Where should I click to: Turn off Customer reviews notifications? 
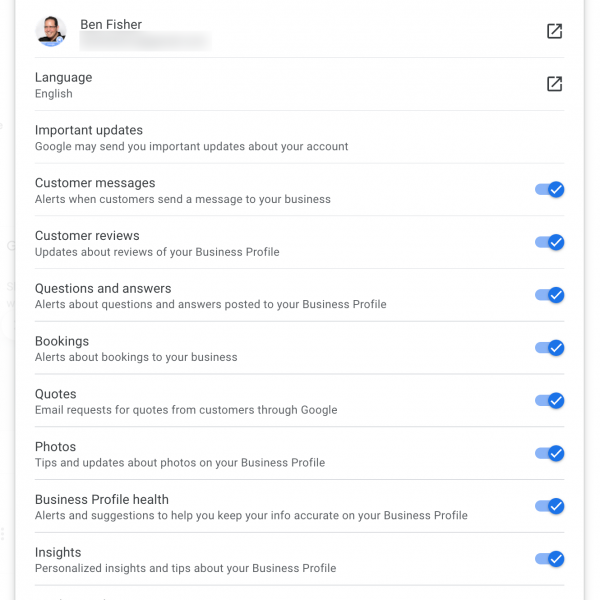click(550, 242)
